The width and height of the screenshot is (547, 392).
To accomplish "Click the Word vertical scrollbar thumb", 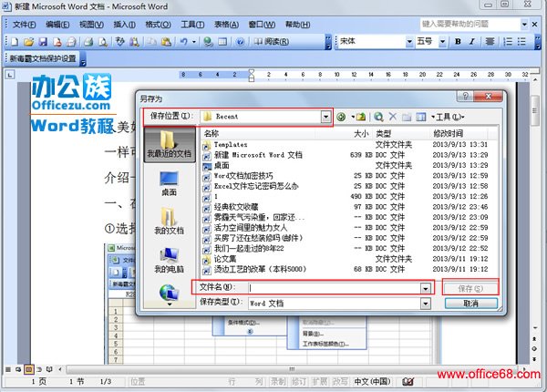I will pyautogui.click(x=534, y=111).
